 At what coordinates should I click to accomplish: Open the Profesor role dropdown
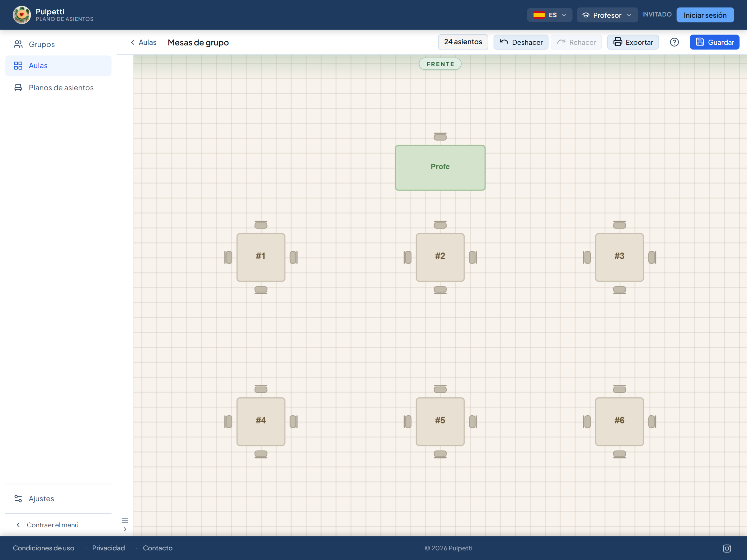pos(607,15)
